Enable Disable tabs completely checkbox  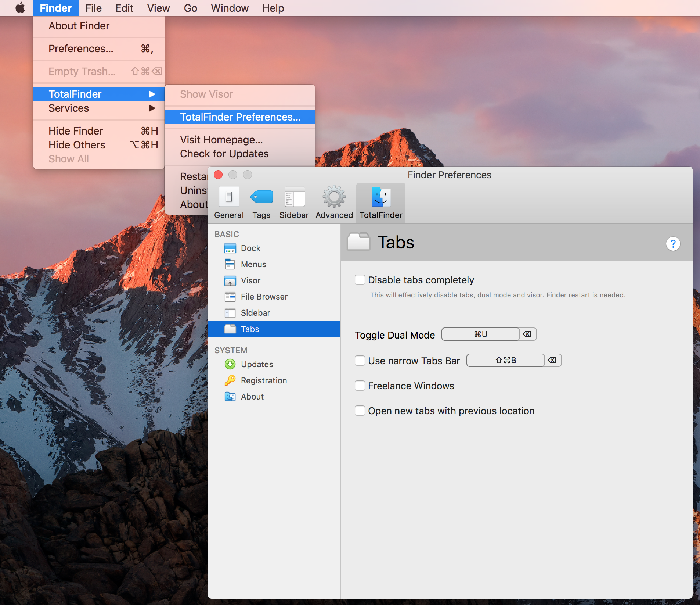pos(360,280)
